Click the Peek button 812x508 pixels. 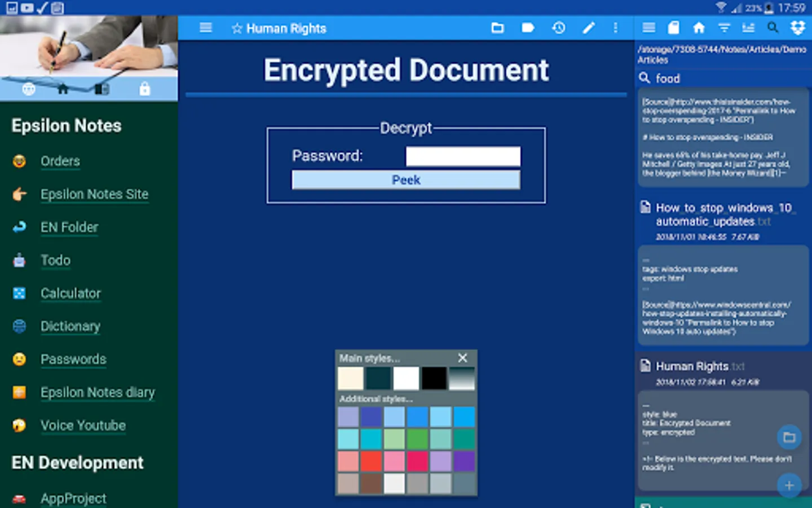click(406, 179)
